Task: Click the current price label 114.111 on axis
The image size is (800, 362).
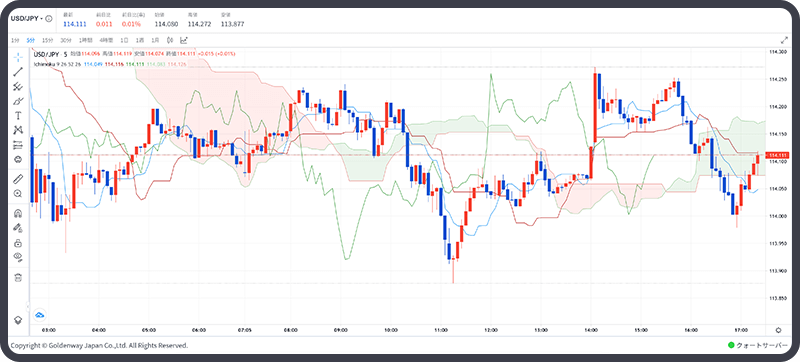Action: [x=778, y=155]
